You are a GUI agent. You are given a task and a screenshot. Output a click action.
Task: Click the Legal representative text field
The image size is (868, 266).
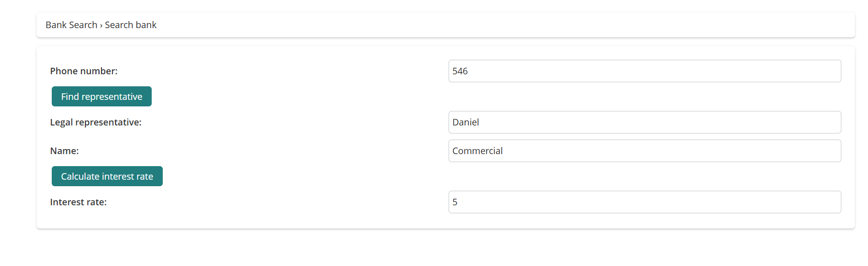[644, 122]
